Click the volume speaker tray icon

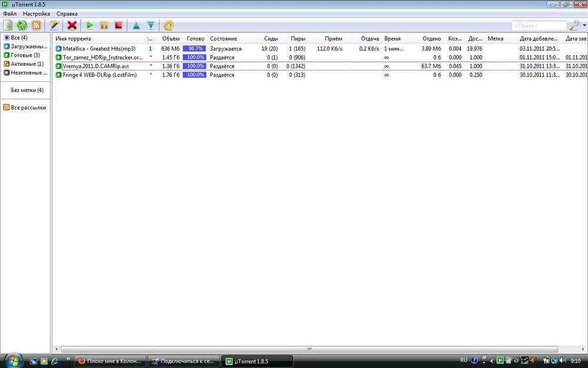pos(563,361)
